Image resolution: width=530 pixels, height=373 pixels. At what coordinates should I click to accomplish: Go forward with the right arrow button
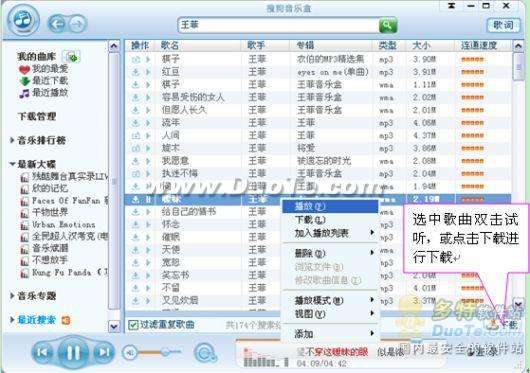click(77, 24)
